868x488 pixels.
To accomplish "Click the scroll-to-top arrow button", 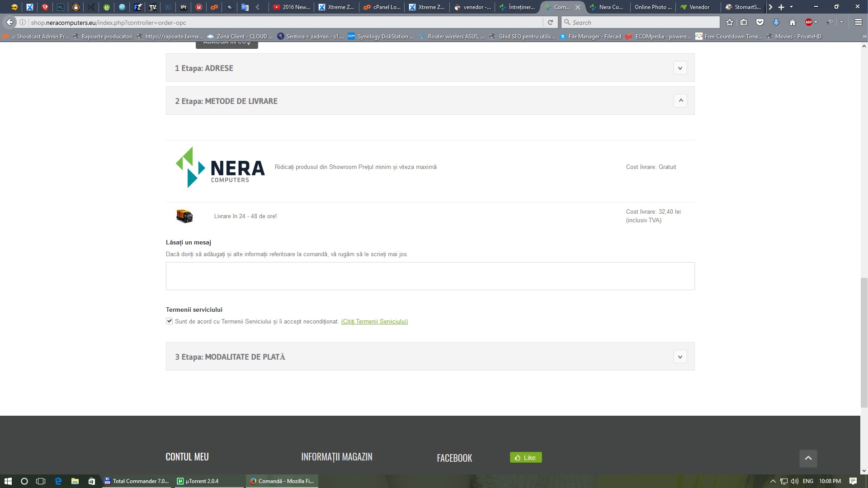I will [808, 458].
